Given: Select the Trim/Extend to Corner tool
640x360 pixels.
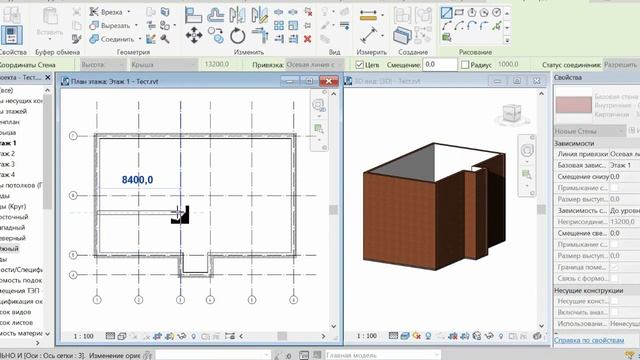Looking at the screenshot, I should click(x=259, y=36).
